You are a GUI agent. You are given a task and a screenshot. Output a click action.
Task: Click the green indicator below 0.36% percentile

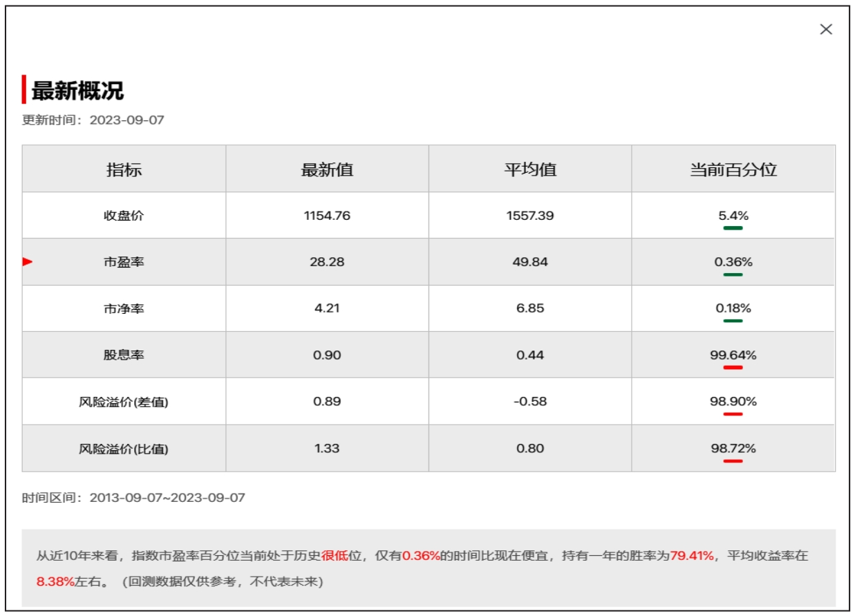(733, 274)
